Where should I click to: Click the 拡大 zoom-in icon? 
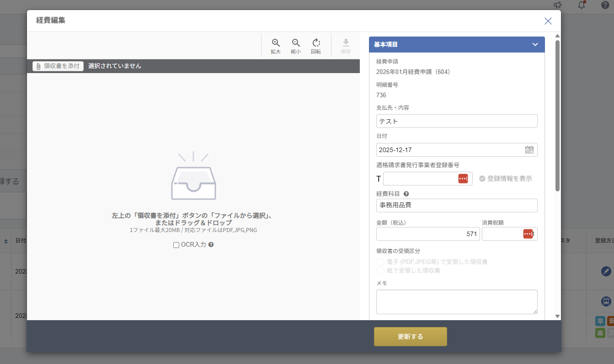pos(276,43)
